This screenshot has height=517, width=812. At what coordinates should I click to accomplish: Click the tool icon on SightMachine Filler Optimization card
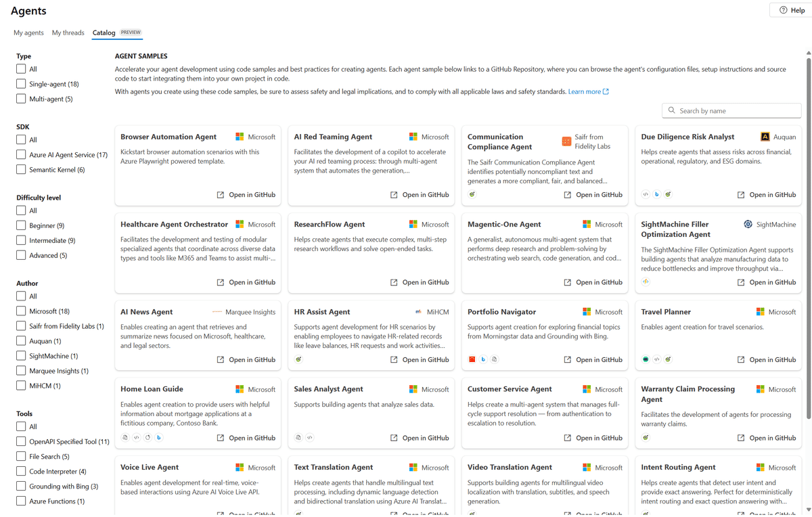pos(646,282)
